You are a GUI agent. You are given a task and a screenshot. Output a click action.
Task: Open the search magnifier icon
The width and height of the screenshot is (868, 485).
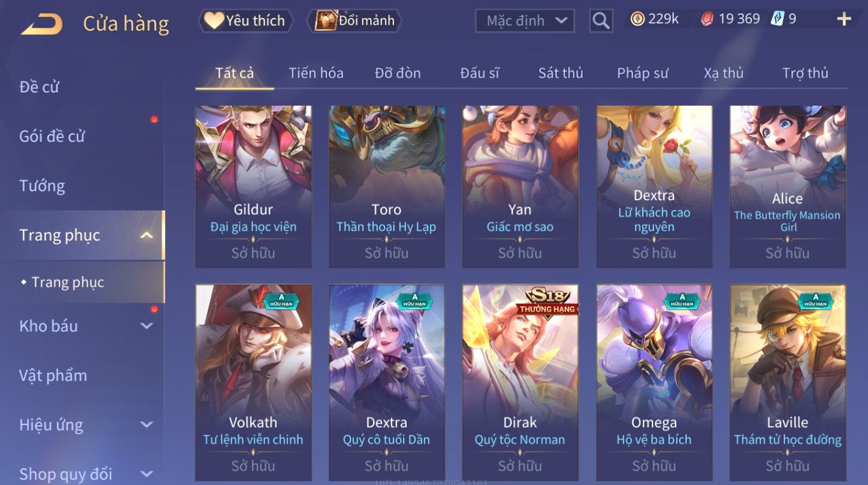[x=601, y=21]
